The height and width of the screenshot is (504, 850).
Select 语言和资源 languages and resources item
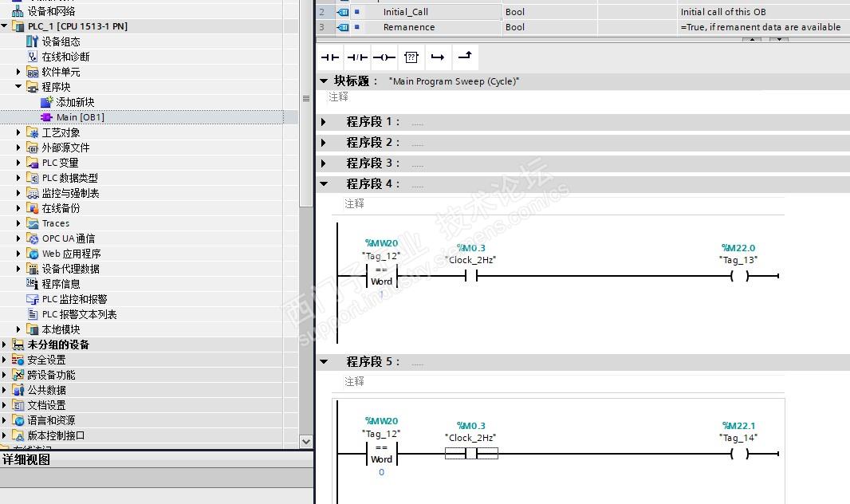click(52, 420)
